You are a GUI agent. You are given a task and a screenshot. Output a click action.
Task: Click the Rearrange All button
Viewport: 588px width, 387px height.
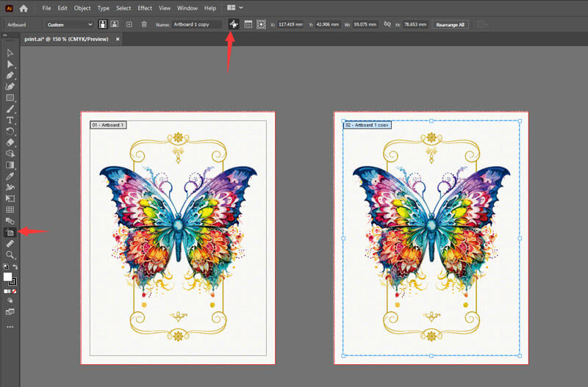(x=451, y=25)
